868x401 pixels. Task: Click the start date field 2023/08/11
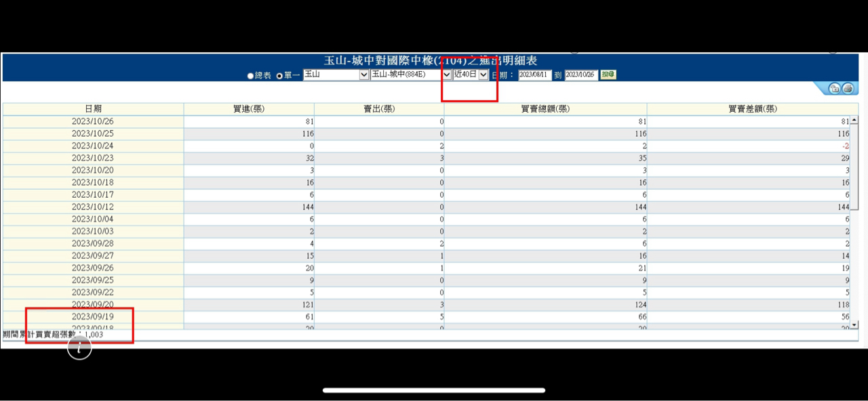coord(535,75)
